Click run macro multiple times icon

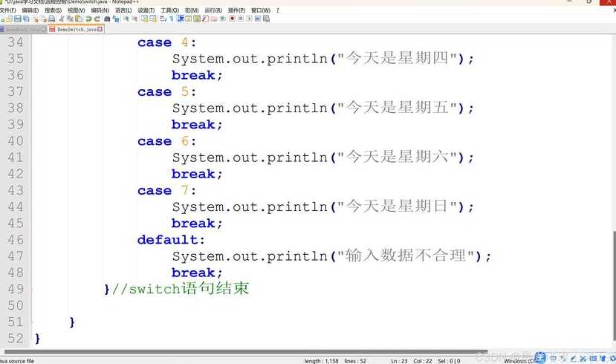click(x=258, y=19)
